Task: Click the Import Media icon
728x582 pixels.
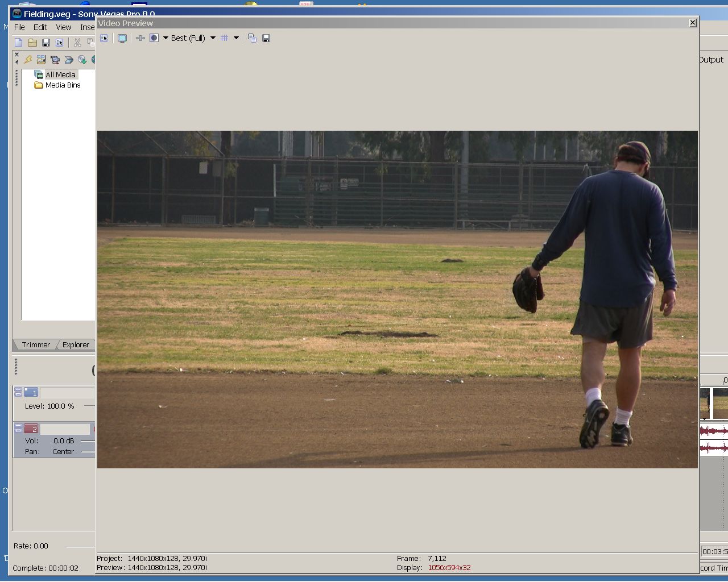Action: (x=41, y=59)
